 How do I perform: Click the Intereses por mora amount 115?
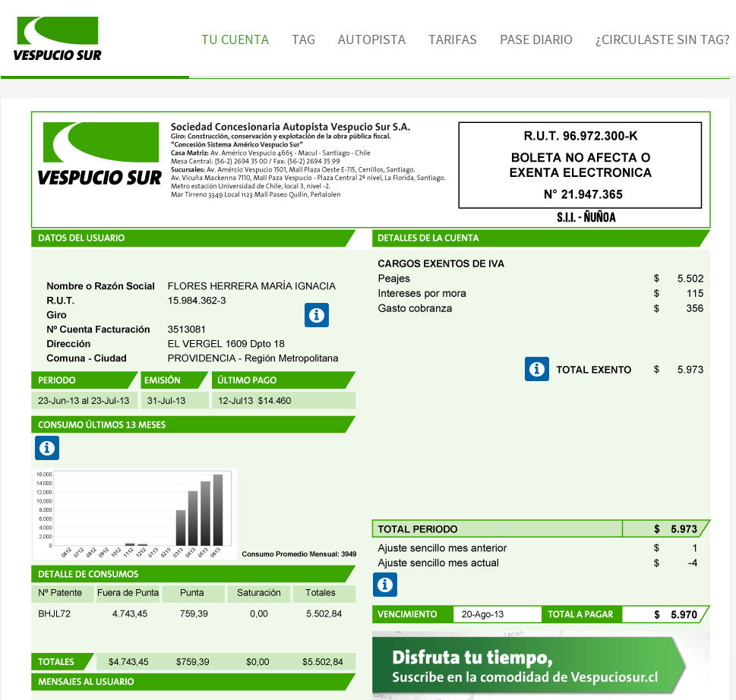point(695,293)
